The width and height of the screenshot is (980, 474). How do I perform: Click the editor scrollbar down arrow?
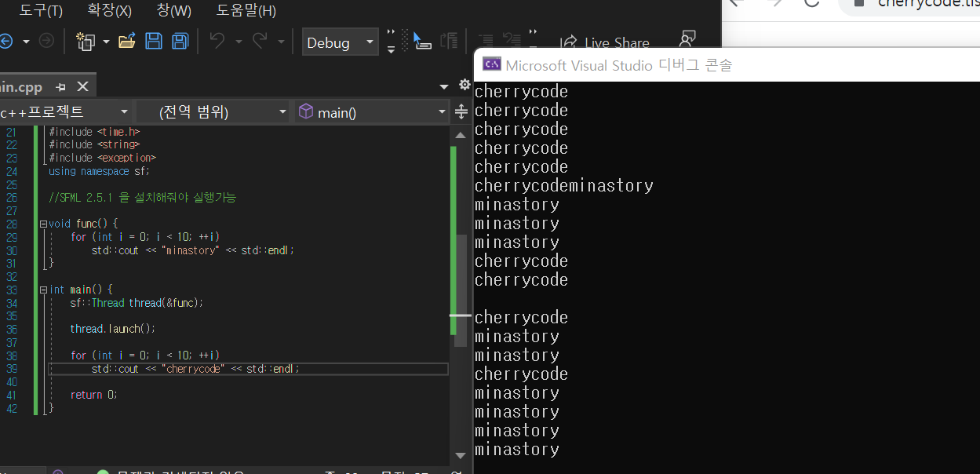tap(461, 455)
